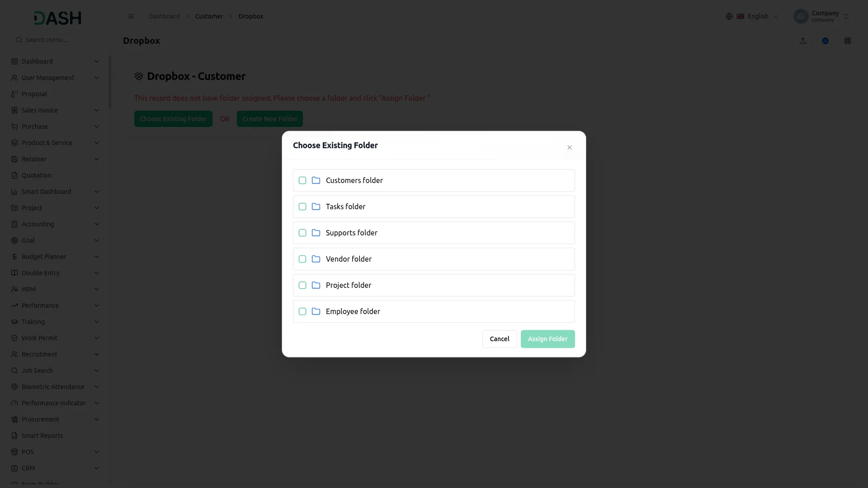Click the Vendor folder icon
Viewport: 868px width, 488px height.
tap(316, 259)
